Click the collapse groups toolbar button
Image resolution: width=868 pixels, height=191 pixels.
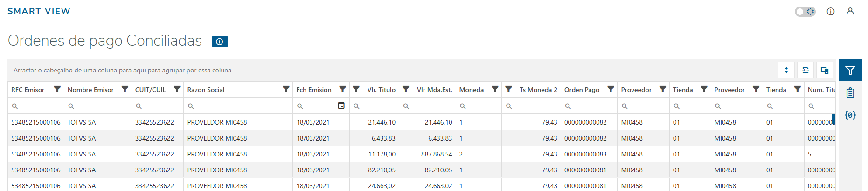[786, 70]
